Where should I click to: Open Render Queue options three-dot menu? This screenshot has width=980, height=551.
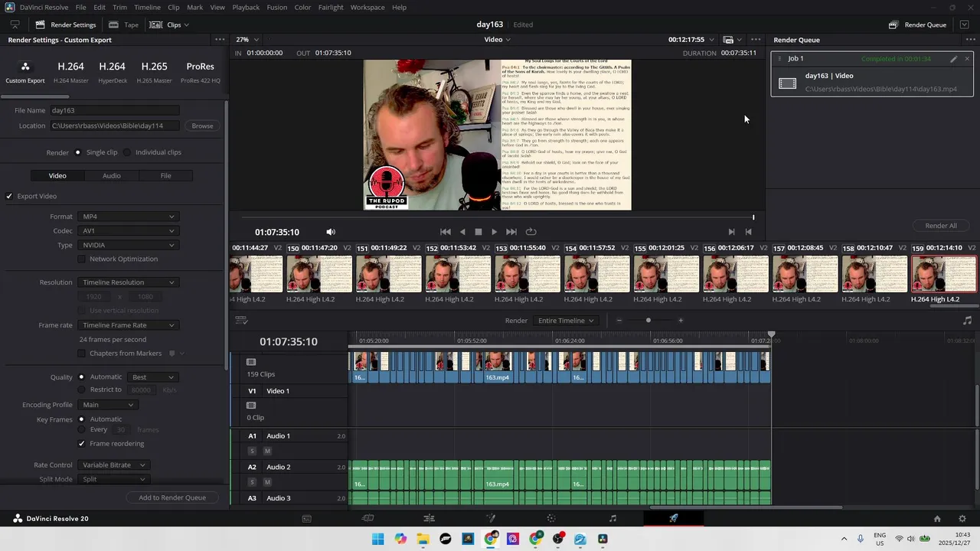(971, 40)
